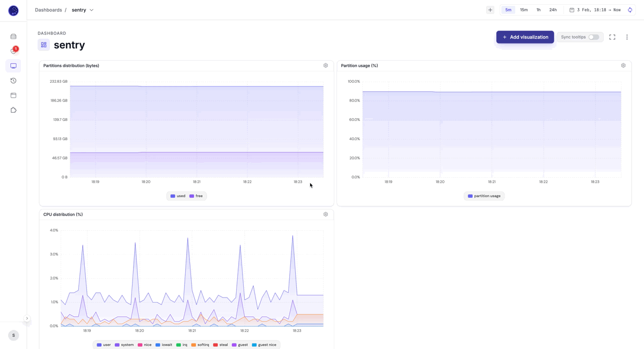Expand the sidebar with the chevron arrow
Screen dimensions: 644x349
coord(27,318)
